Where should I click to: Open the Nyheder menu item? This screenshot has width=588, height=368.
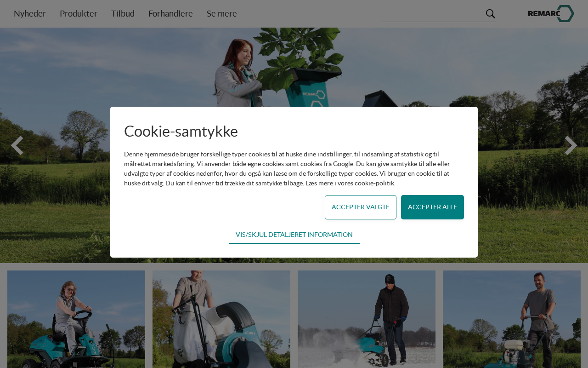30,13
